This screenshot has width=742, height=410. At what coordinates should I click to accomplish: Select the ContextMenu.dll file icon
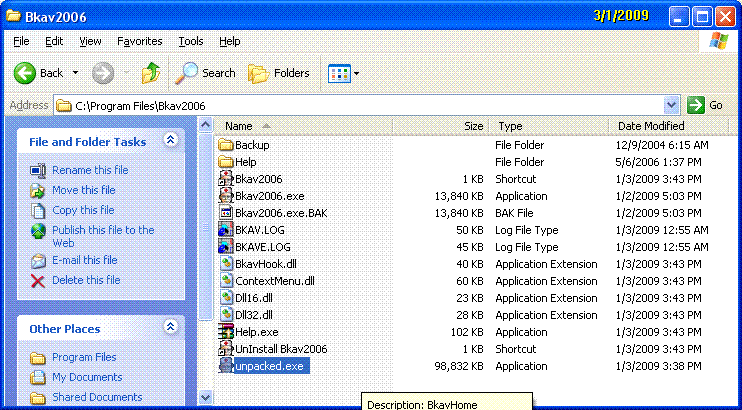coord(226,281)
